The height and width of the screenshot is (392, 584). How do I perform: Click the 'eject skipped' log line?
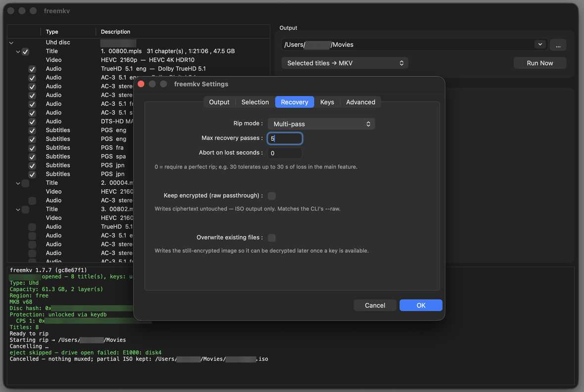(x=86, y=352)
